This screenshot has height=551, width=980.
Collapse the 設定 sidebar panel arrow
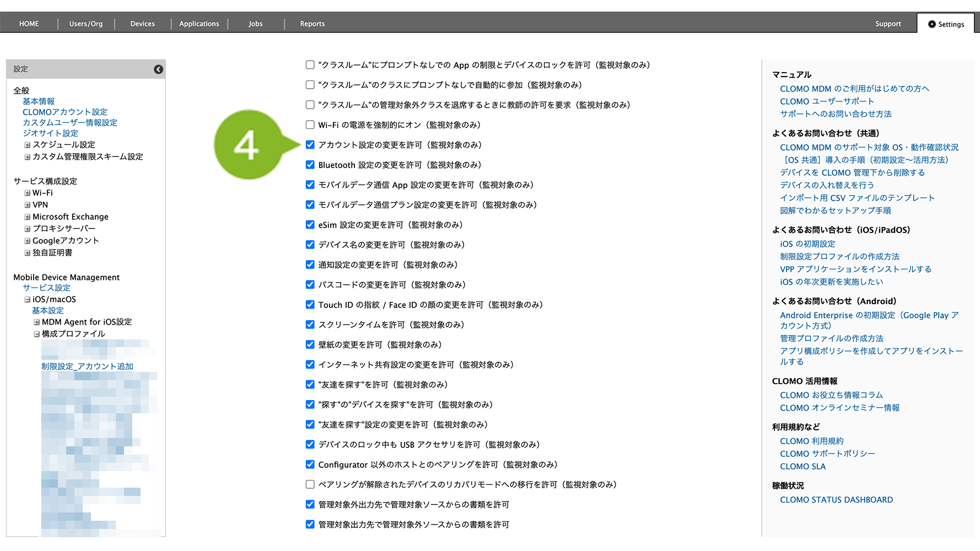158,69
